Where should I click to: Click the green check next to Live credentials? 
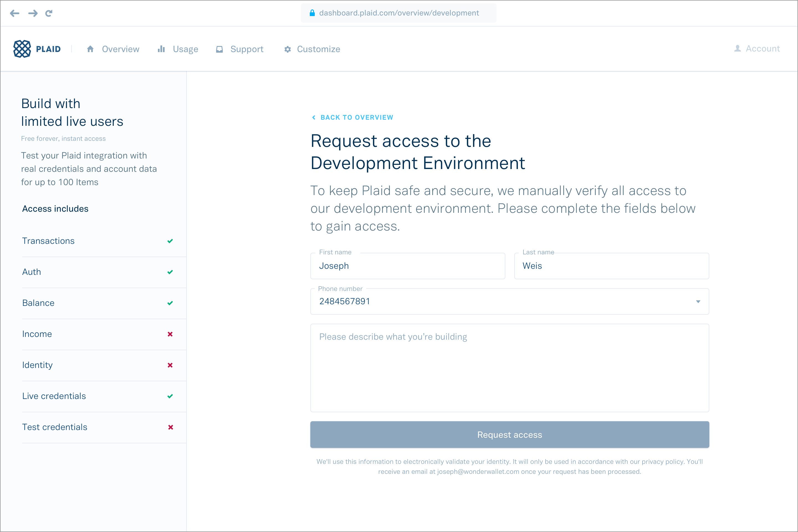pos(170,396)
